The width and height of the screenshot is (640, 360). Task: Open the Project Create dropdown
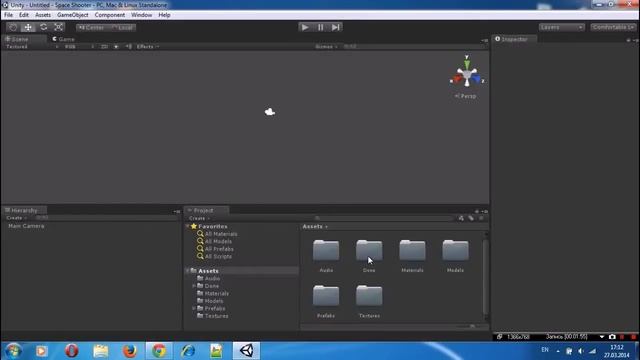(x=199, y=218)
